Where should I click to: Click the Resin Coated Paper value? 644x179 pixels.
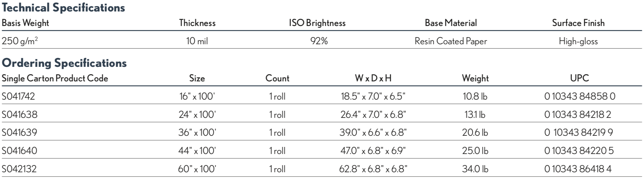pyautogui.click(x=451, y=41)
